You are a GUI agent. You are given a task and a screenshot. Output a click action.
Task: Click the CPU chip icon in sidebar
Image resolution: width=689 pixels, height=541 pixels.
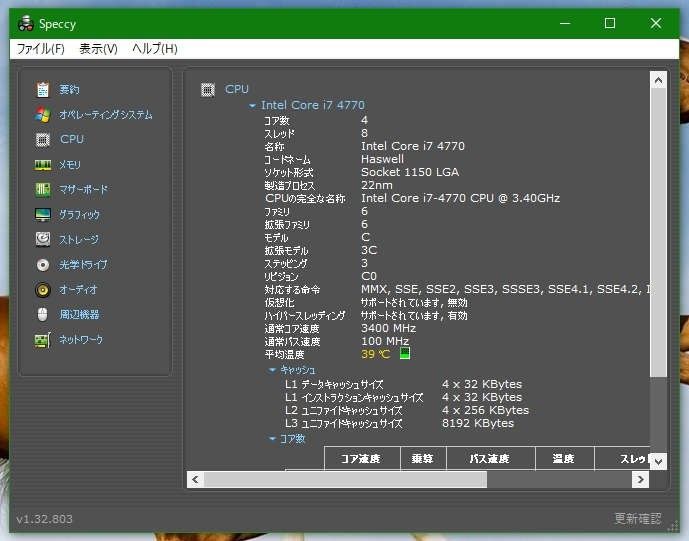(x=43, y=139)
